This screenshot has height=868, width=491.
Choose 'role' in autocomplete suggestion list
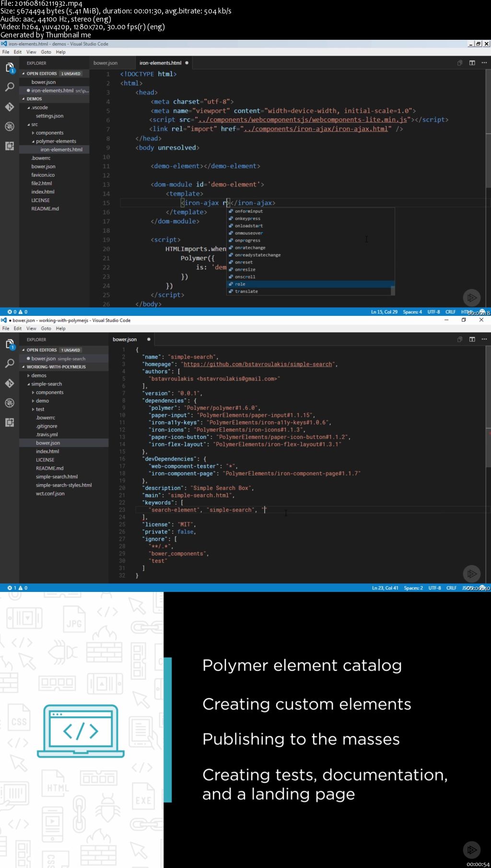310,284
